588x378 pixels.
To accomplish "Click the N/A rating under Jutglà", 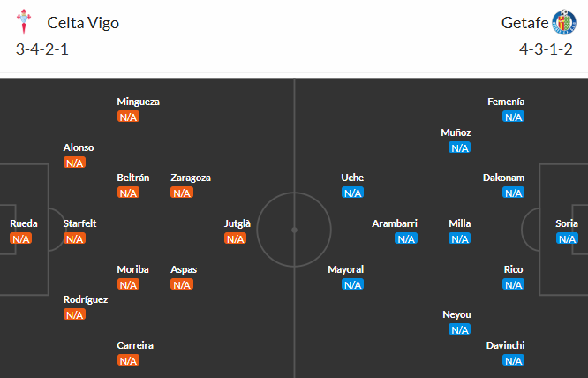I will coord(235,238).
